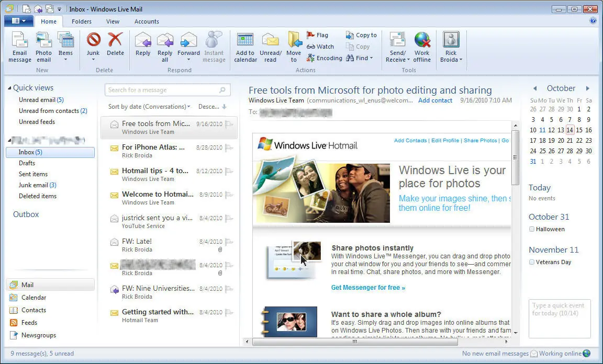Reply to the selected email

143,44
